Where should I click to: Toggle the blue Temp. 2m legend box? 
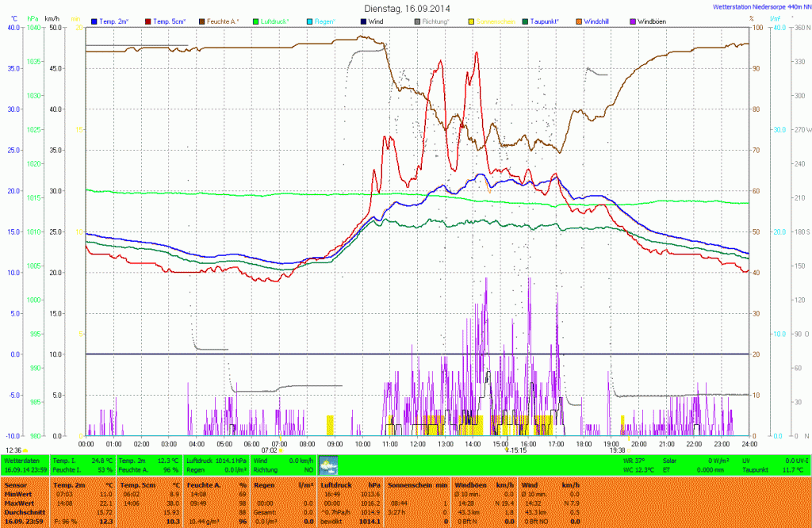point(95,21)
